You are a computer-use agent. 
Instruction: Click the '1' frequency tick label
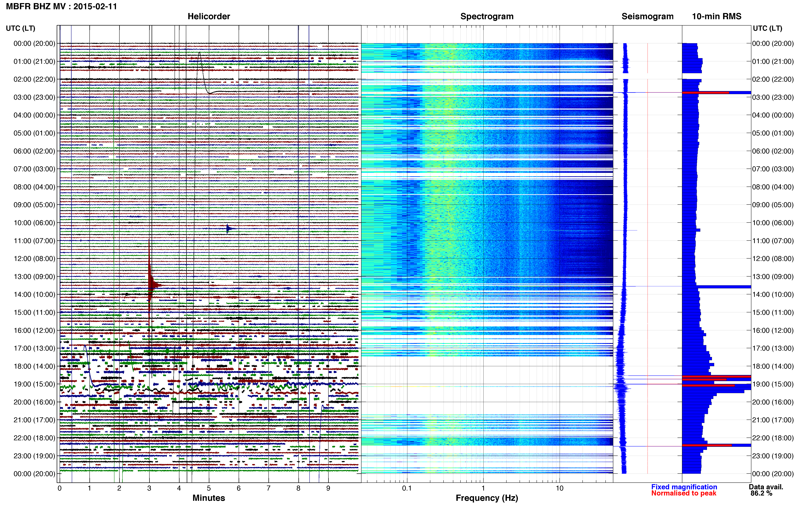483,488
